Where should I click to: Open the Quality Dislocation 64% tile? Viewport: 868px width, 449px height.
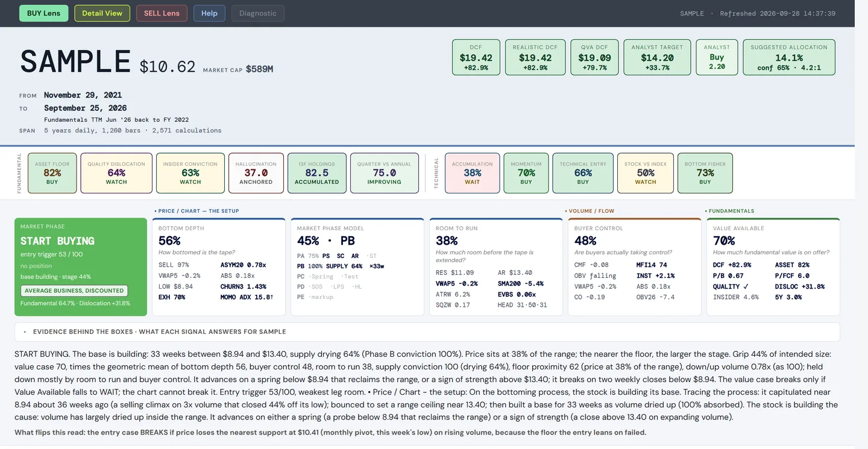click(x=116, y=173)
